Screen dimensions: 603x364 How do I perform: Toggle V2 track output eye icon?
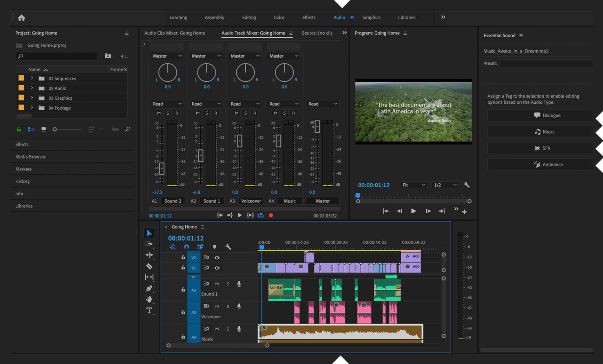217,258
